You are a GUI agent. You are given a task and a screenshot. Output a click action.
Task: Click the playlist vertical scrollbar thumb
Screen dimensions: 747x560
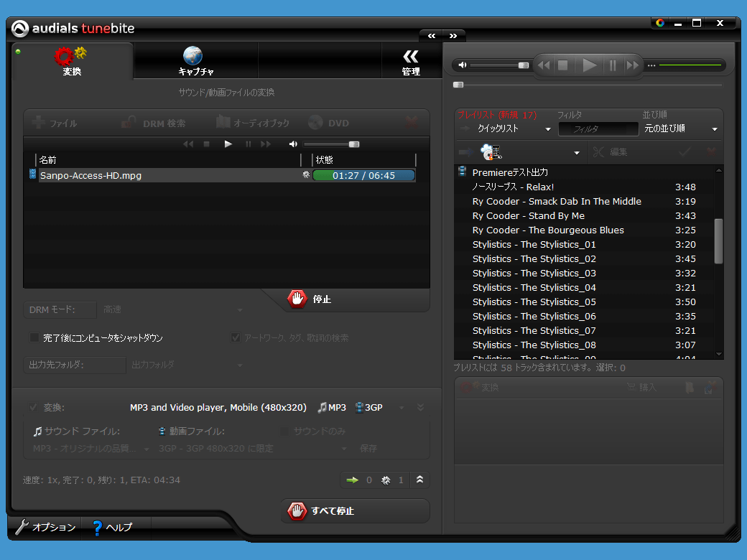click(718, 241)
